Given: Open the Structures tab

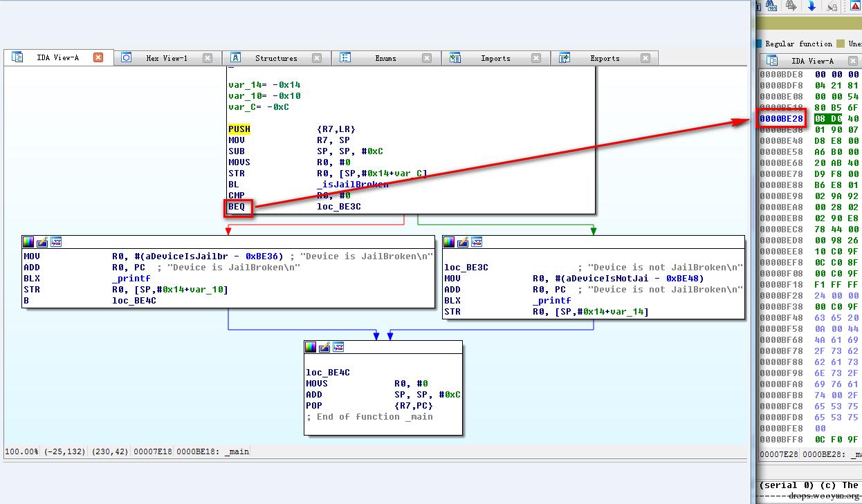Looking at the screenshot, I should point(275,58).
